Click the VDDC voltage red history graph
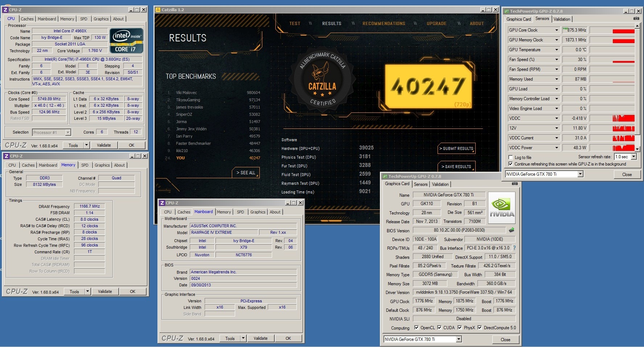This screenshot has width=644, height=347. [x=612, y=118]
